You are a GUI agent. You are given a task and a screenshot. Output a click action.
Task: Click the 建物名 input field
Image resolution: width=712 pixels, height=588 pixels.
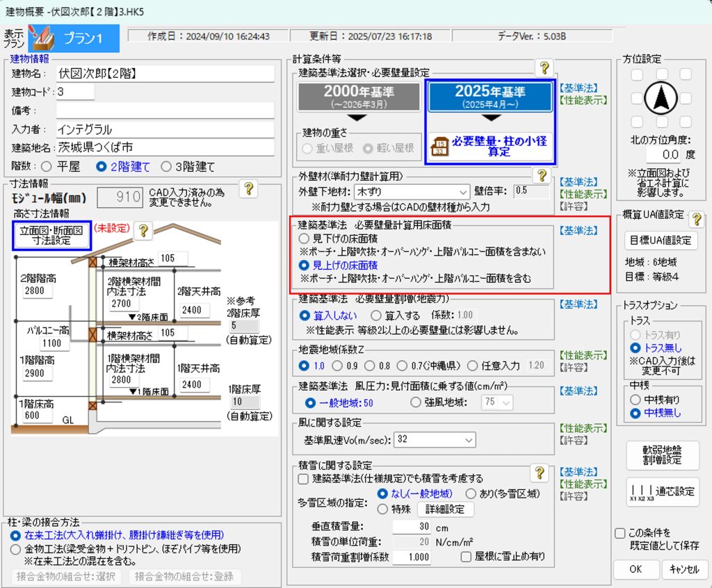point(165,74)
